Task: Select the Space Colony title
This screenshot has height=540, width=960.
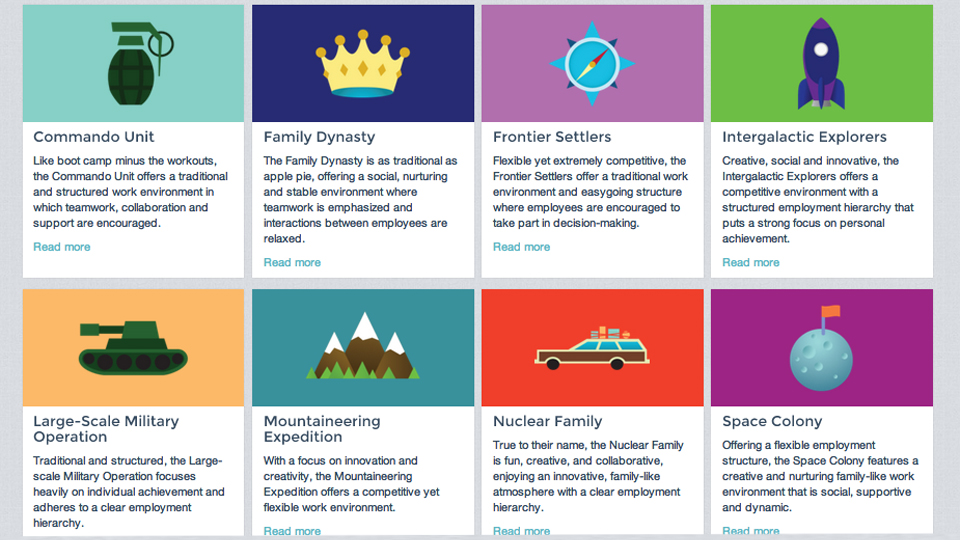Action: pos(772,421)
